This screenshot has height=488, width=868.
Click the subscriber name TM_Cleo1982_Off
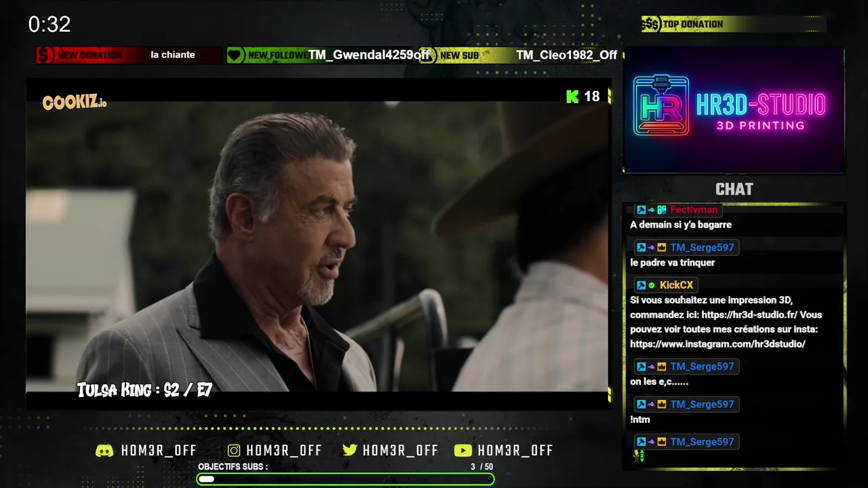pyautogui.click(x=567, y=55)
